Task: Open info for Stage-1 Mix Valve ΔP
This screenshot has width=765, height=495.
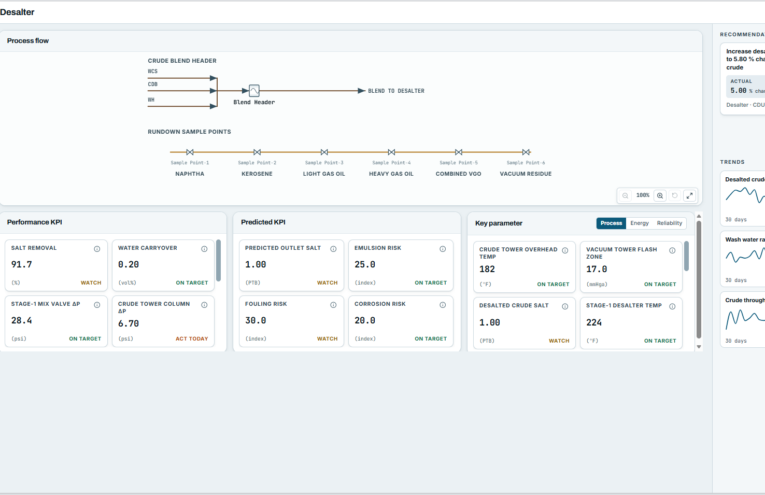Action: click(97, 305)
